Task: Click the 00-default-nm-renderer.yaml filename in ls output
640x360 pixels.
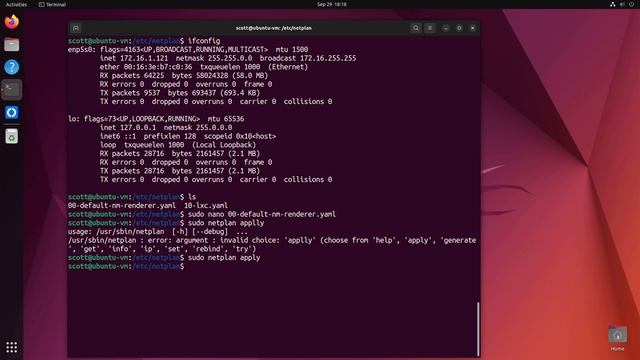Action: (x=122, y=205)
